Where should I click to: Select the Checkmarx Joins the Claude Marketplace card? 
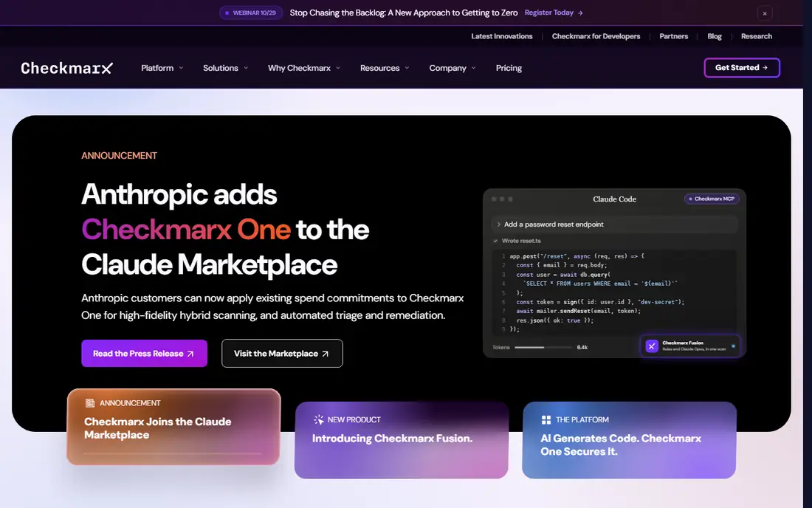pos(173,427)
